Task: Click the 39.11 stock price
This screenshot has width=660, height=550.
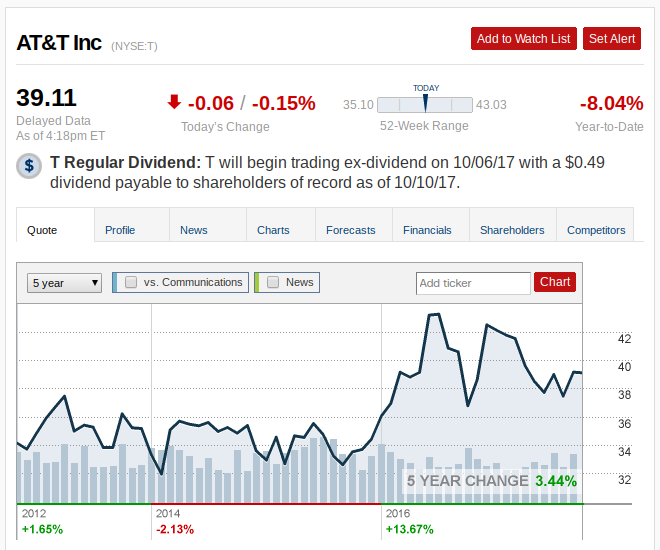Action: click(x=46, y=98)
